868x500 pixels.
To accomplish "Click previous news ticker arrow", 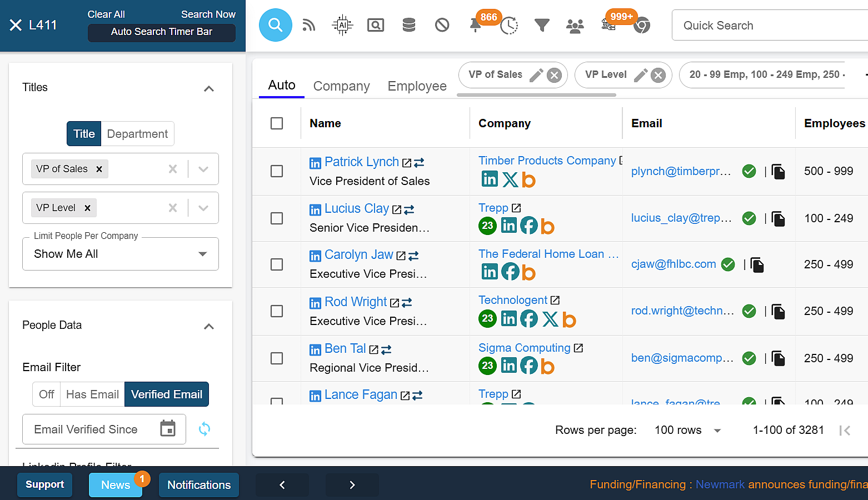I will point(282,485).
